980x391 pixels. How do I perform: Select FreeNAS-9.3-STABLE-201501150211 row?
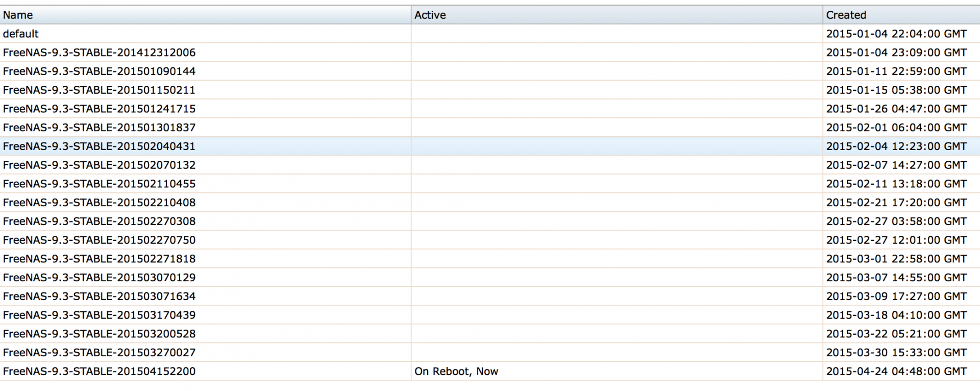[490, 90]
